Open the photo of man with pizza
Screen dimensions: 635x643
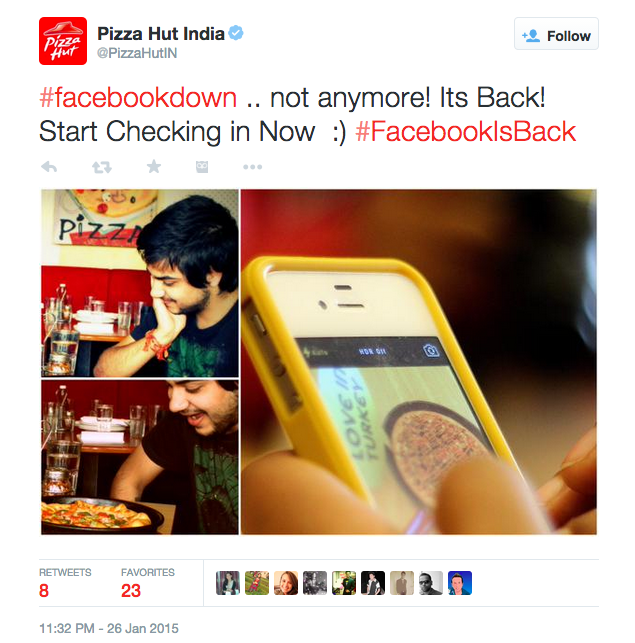click(x=140, y=457)
